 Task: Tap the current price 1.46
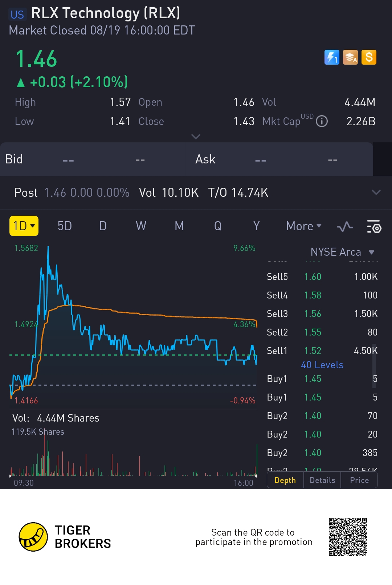click(x=36, y=59)
